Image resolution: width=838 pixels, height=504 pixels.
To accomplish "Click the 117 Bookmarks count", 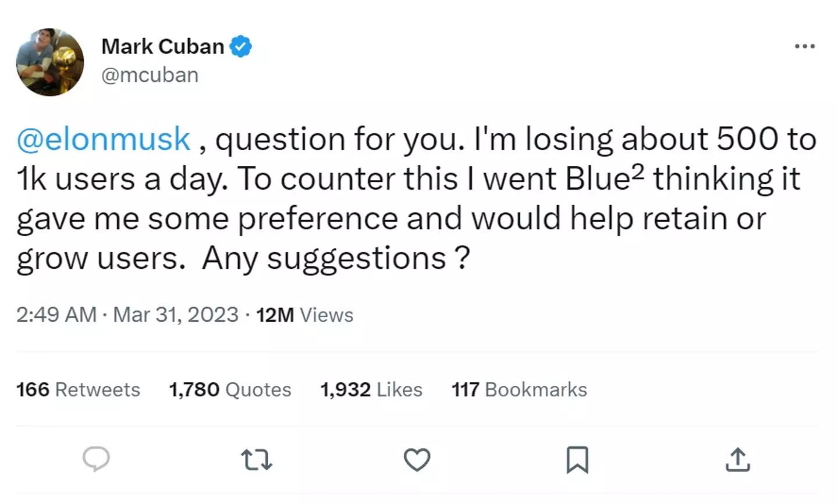I will [x=519, y=389].
